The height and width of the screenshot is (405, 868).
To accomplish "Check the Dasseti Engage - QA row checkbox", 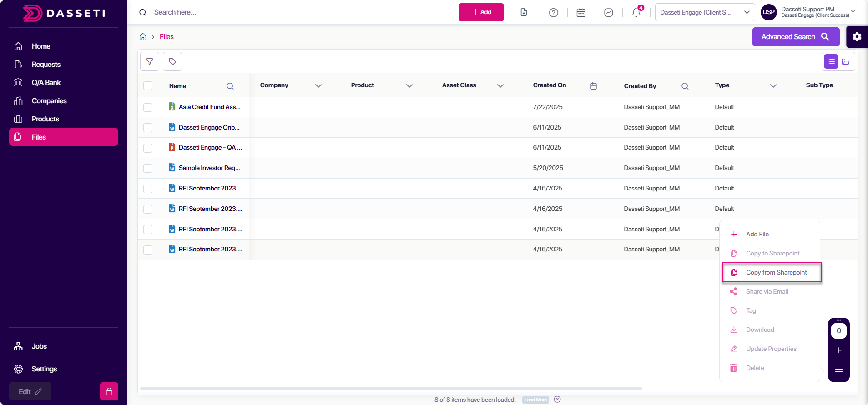I will (148, 148).
